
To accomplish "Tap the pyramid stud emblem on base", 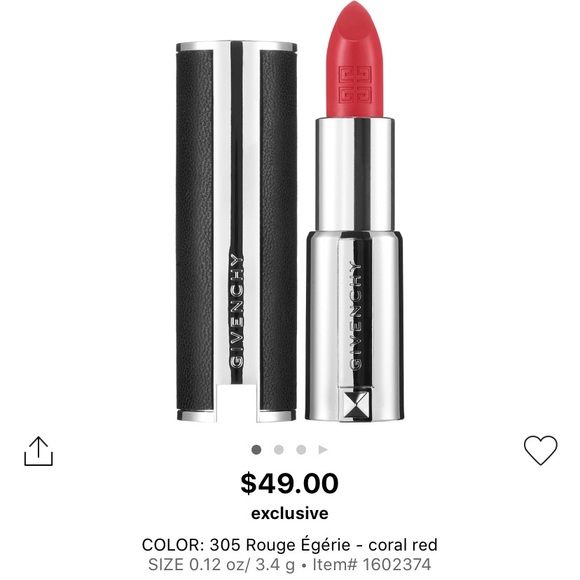I will point(356,404).
